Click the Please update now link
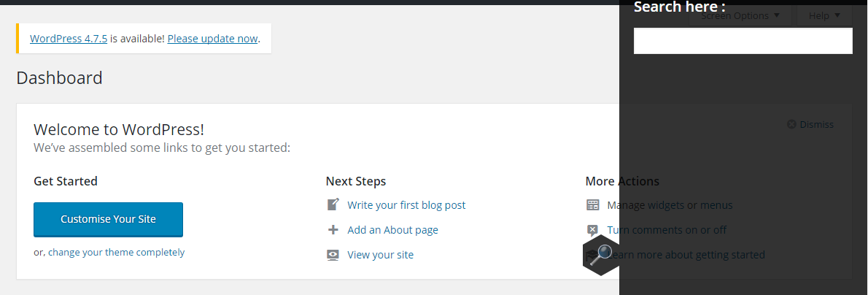This screenshot has width=868, height=295. (x=212, y=39)
